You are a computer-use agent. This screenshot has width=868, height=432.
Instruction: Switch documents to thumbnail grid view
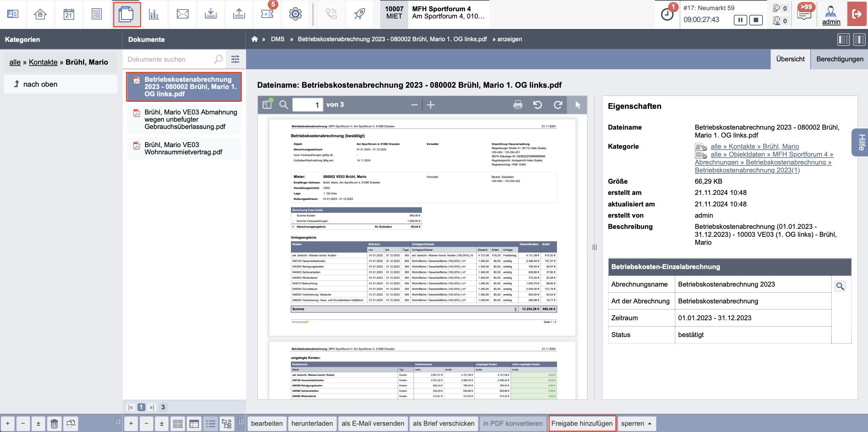[x=178, y=423]
